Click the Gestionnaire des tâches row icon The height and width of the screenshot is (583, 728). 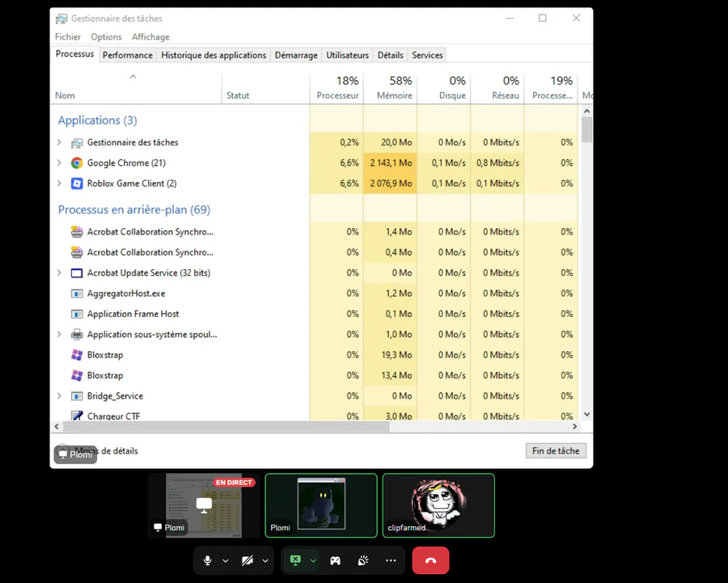click(x=77, y=142)
